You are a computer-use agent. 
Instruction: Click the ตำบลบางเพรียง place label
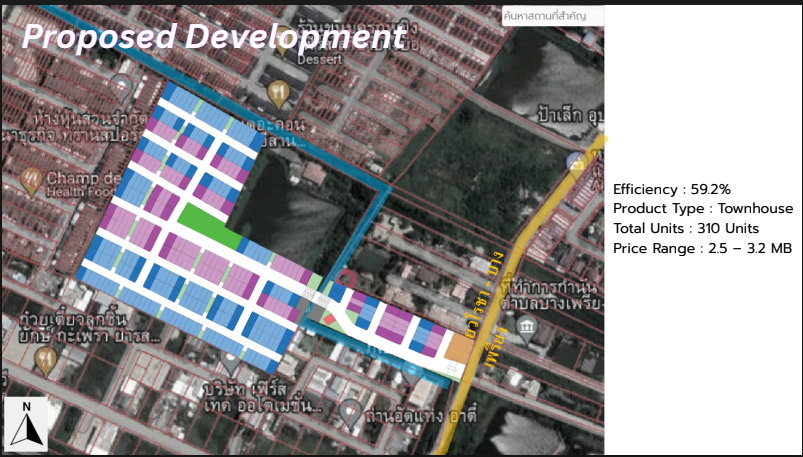coord(551,302)
